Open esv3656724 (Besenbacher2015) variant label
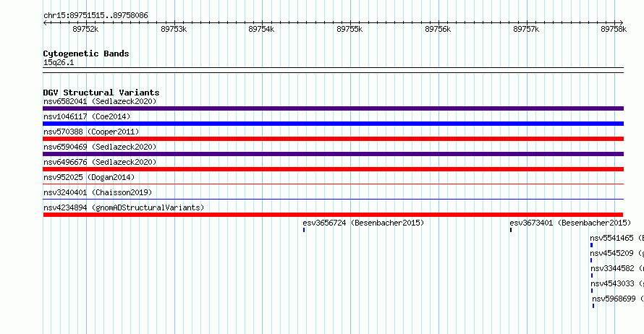This screenshot has width=644, height=334. pos(363,223)
